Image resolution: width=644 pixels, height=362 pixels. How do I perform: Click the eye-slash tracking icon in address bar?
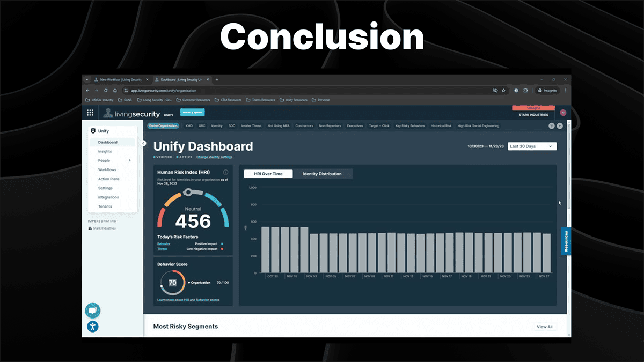[x=495, y=91]
